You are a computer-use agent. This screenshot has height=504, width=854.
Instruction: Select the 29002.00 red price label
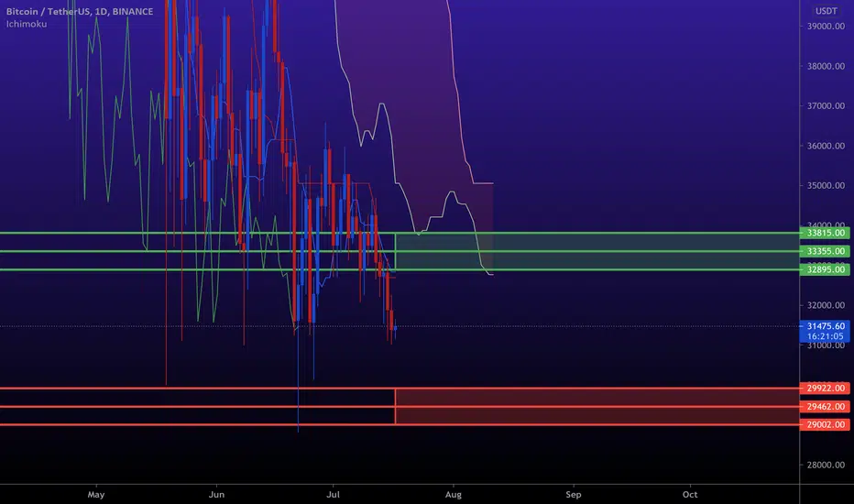(x=825, y=424)
